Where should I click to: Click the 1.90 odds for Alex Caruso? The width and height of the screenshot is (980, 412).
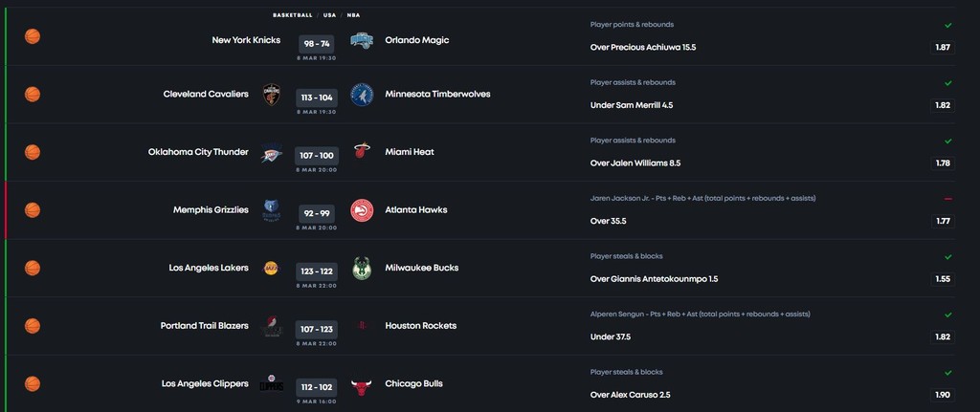click(943, 395)
